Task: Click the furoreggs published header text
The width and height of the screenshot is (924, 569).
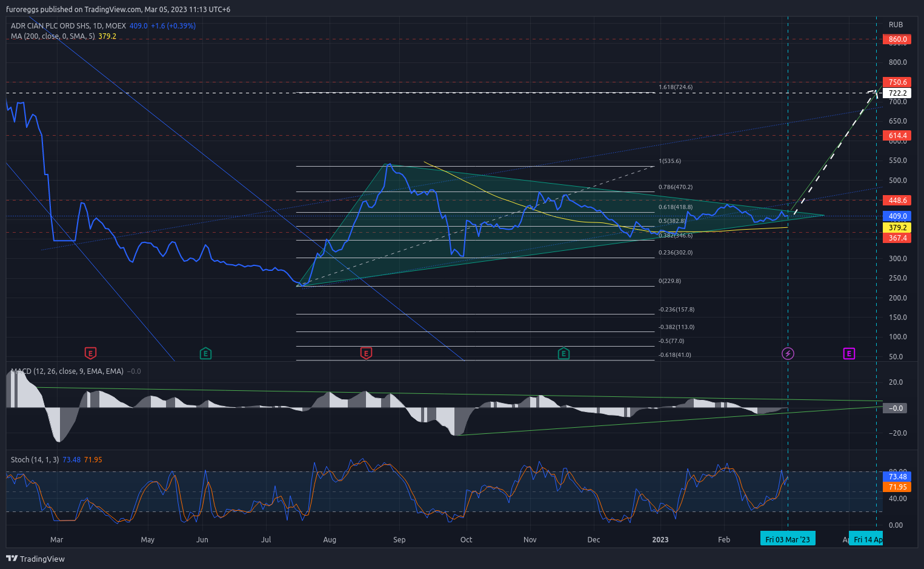Action: (118, 10)
